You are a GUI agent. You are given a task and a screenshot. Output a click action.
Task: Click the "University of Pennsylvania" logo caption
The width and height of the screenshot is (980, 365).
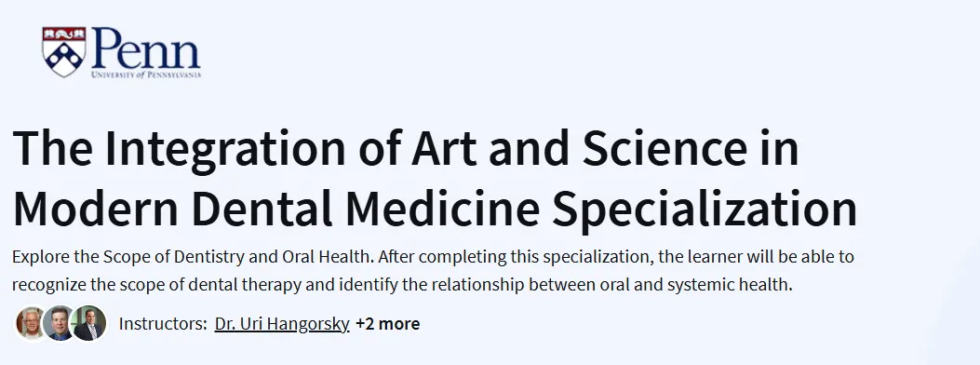[x=145, y=74]
